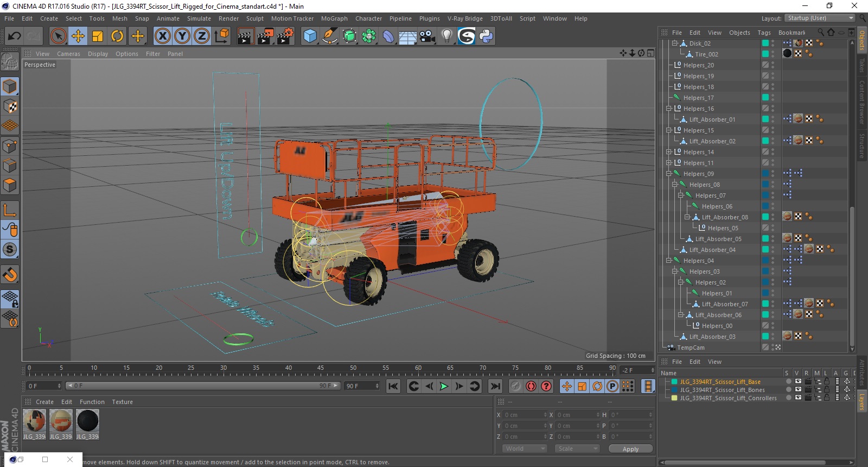Viewport: 868px width, 467px height.
Task: Toggle Helpers_18 layer checkbox
Action: (x=765, y=87)
